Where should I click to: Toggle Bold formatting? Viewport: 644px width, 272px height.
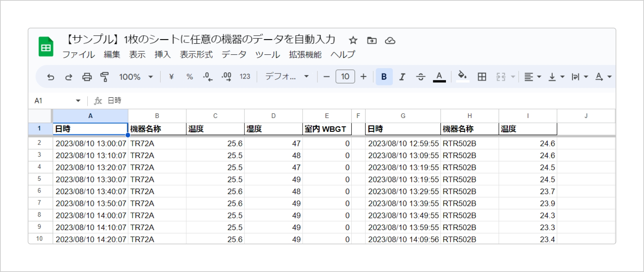(x=384, y=77)
